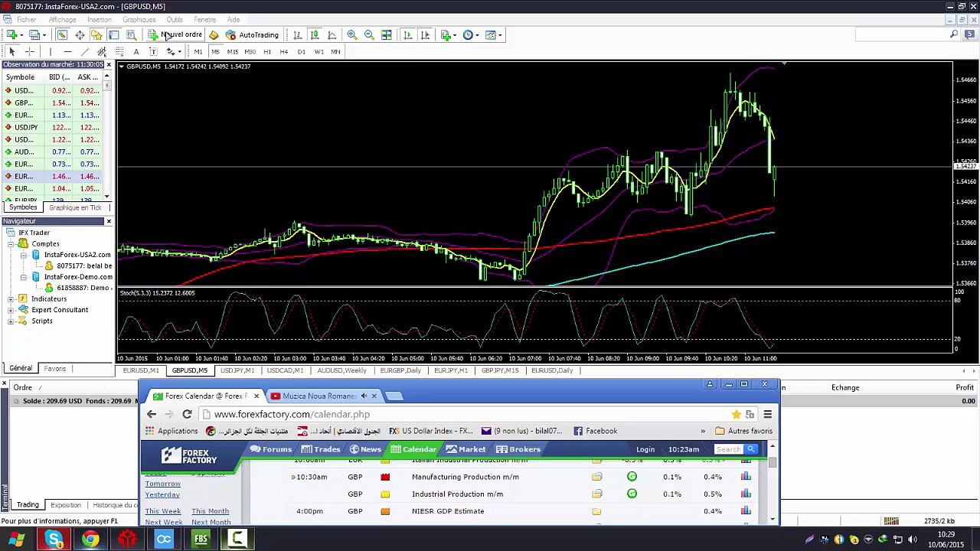The width and height of the screenshot is (980, 551).
Task: Select USDJPY row in market watch
Action: [52, 127]
